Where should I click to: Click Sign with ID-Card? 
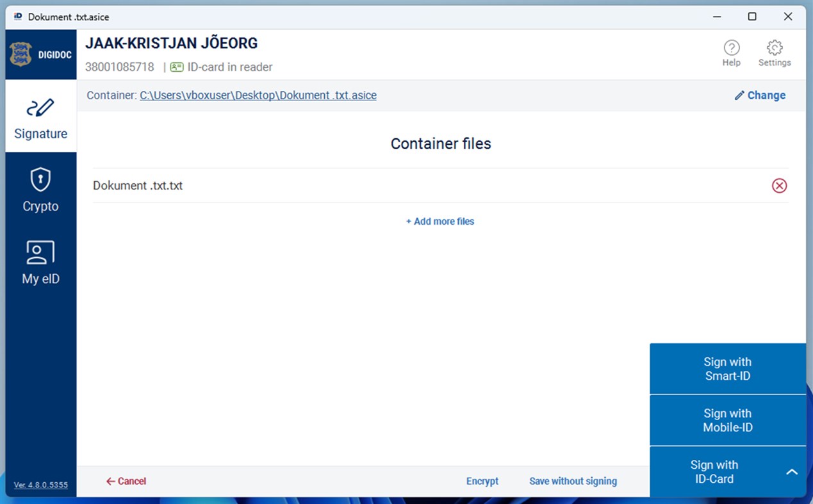pos(714,472)
